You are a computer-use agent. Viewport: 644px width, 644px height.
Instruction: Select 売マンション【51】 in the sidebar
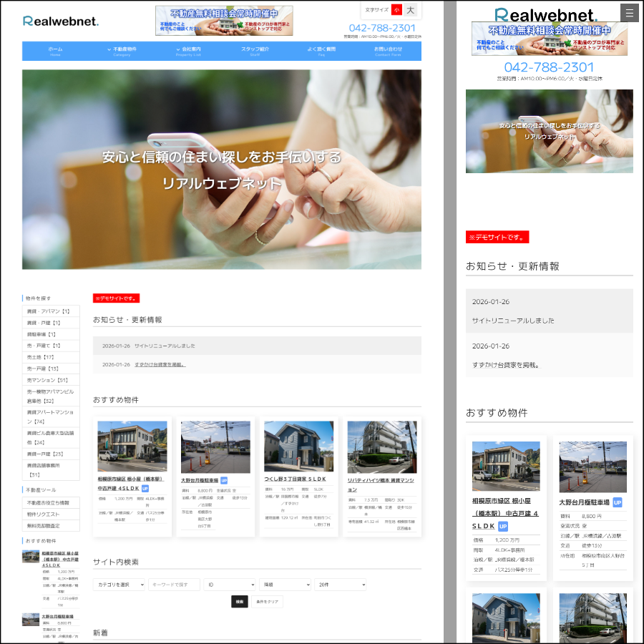coord(47,380)
